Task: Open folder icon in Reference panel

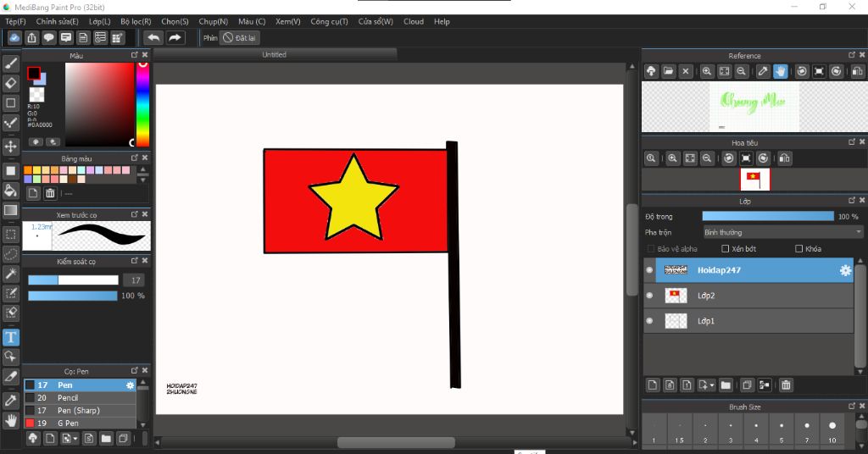Action: tap(668, 71)
